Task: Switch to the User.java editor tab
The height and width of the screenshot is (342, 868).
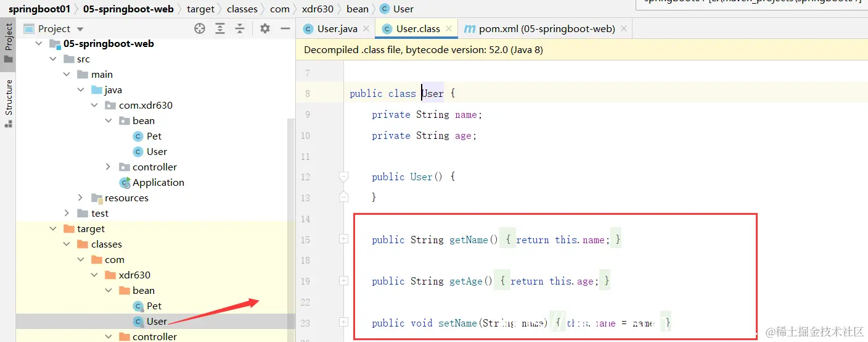Action: point(337,28)
